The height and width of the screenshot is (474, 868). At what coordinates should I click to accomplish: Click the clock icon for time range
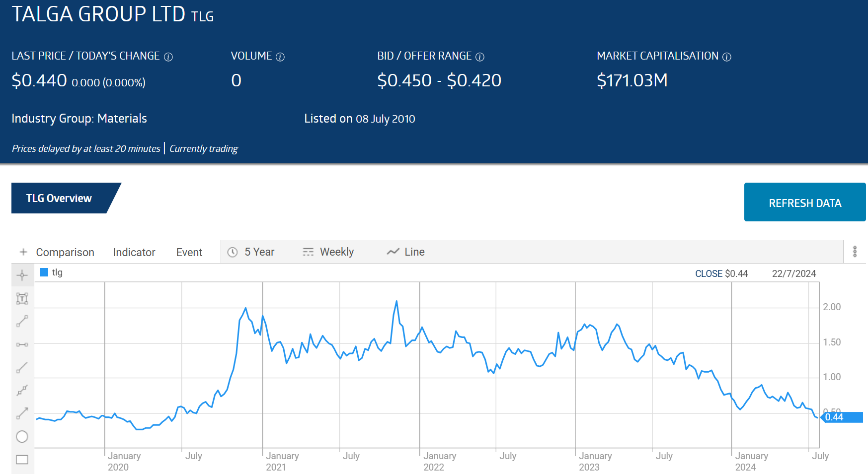(x=233, y=252)
